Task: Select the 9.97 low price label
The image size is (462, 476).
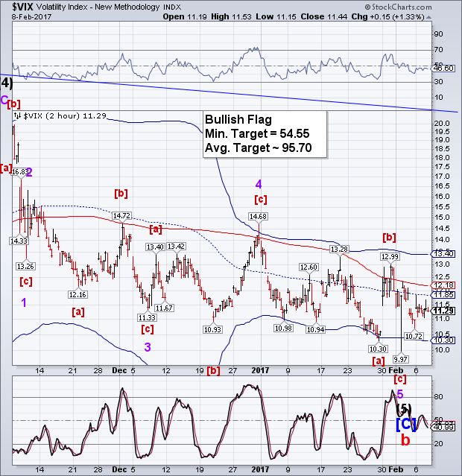Action: pos(400,359)
